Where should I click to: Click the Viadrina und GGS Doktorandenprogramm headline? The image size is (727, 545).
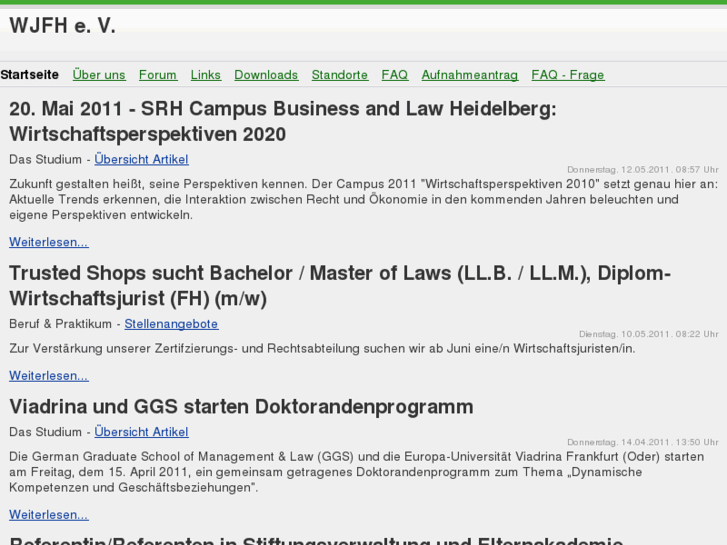tap(241, 407)
